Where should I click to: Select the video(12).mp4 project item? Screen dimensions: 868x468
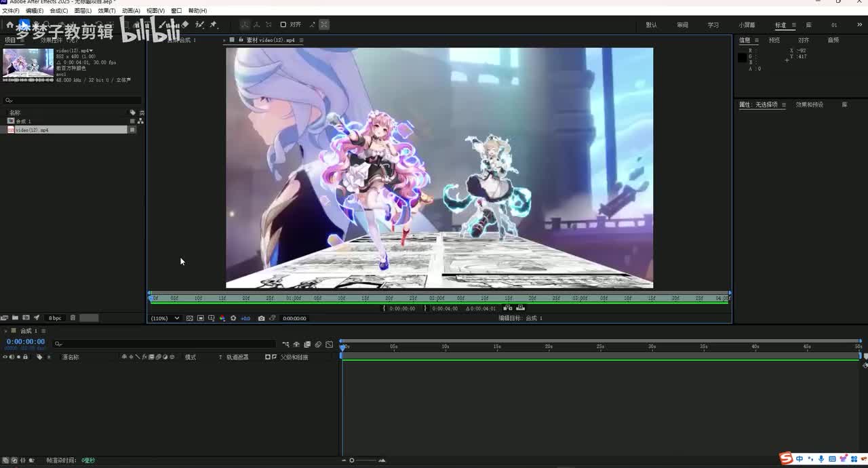pos(66,130)
